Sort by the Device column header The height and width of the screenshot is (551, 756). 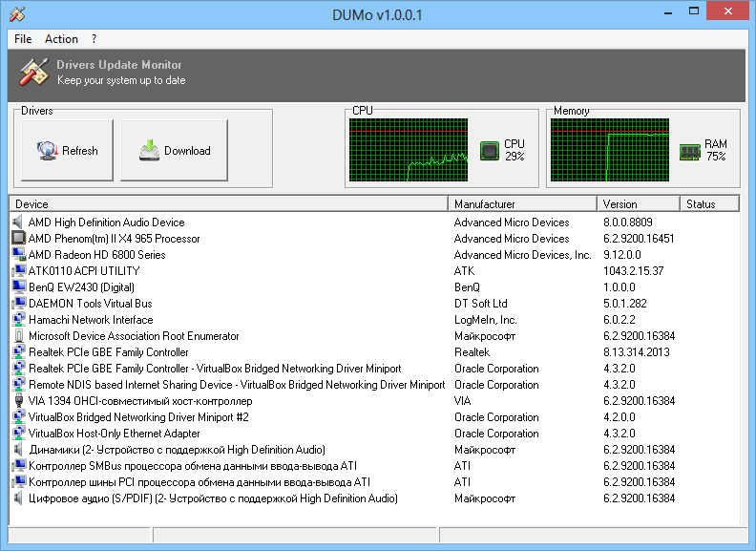[228, 204]
